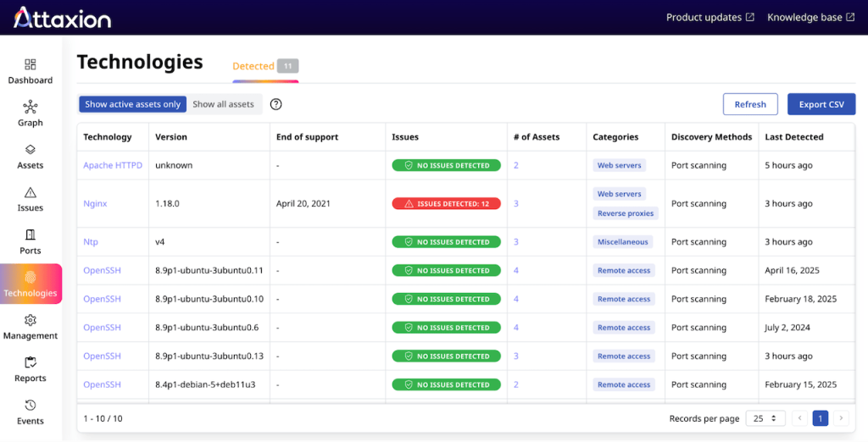The image size is (868, 442).
Task: Open asset count 2 for Apache HTTPD
Action: 516,165
